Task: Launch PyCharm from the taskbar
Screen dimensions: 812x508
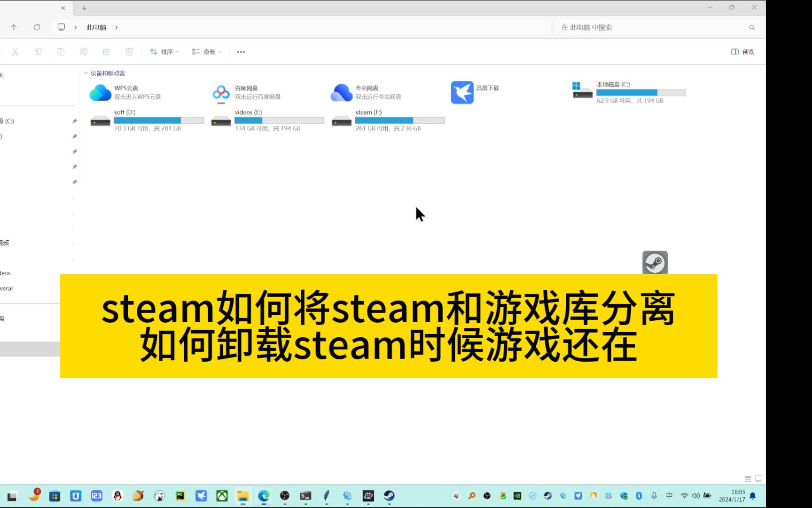Action: (x=180, y=496)
